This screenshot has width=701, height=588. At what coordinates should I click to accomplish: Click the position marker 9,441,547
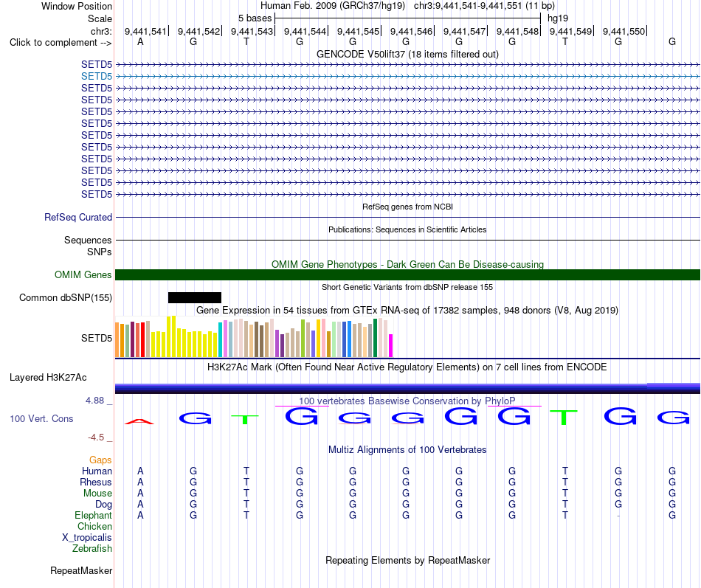tap(464, 31)
